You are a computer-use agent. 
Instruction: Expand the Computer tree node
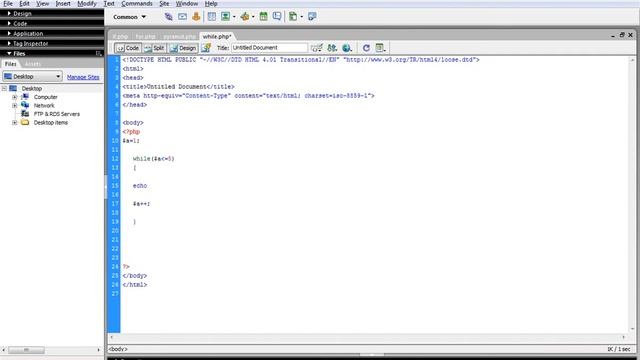tap(14, 97)
